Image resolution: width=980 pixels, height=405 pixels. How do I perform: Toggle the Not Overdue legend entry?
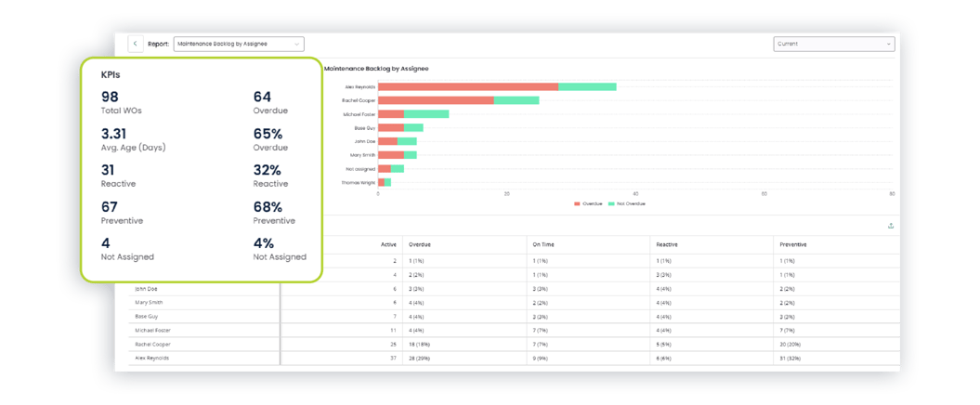point(626,203)
